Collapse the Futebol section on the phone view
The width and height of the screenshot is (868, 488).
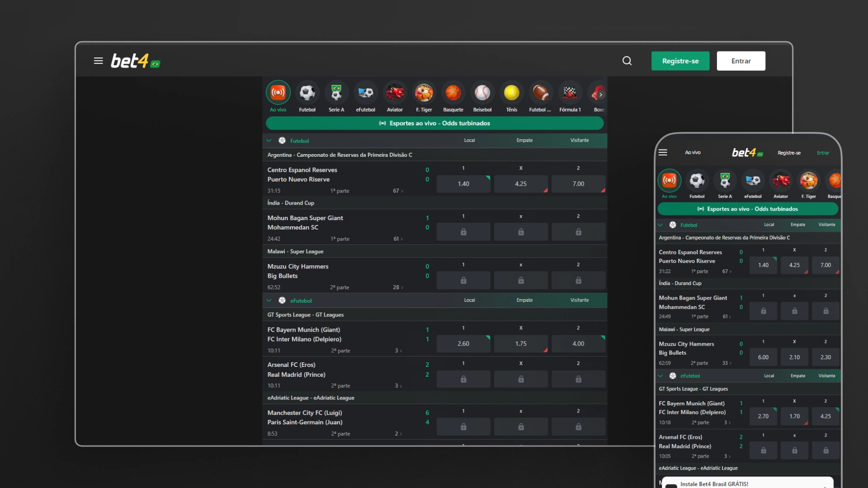coord(660,225)
